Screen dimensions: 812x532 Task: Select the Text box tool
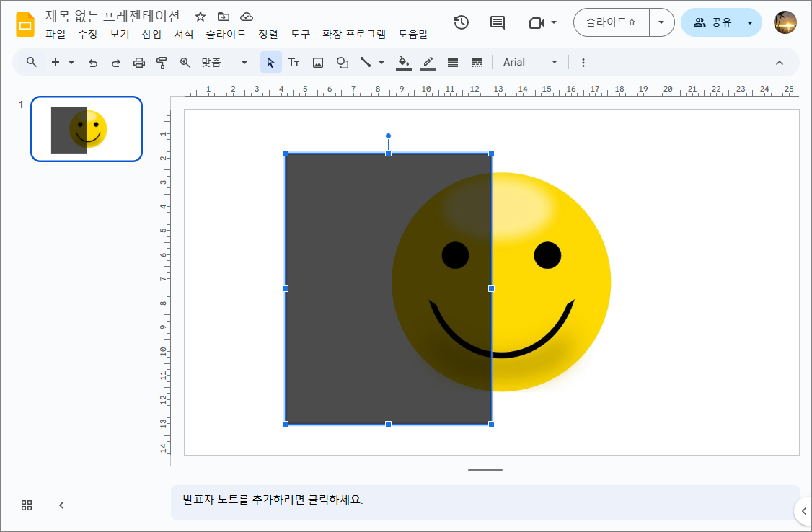(x=294, y=63)
